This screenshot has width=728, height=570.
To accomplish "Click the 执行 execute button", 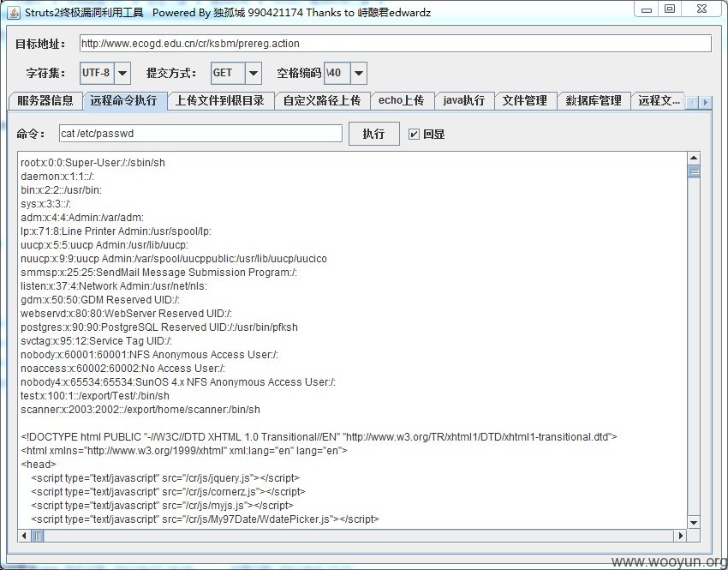I will [373, 134].
